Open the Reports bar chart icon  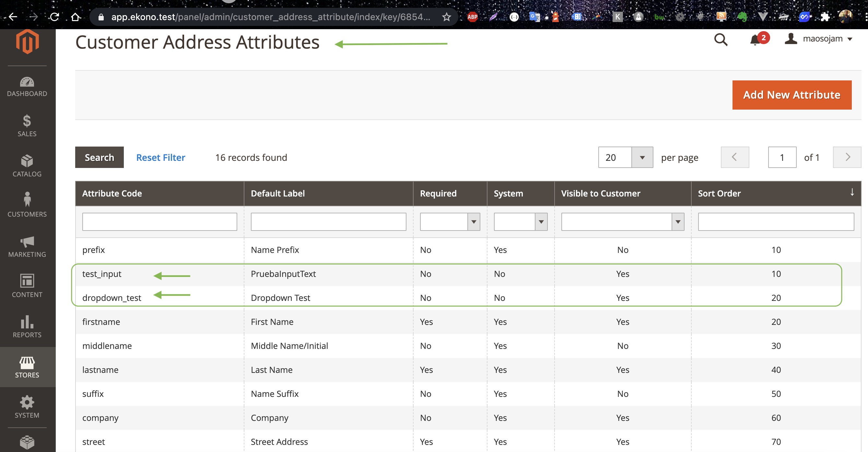pyautogui.click(x=27, y=326)
